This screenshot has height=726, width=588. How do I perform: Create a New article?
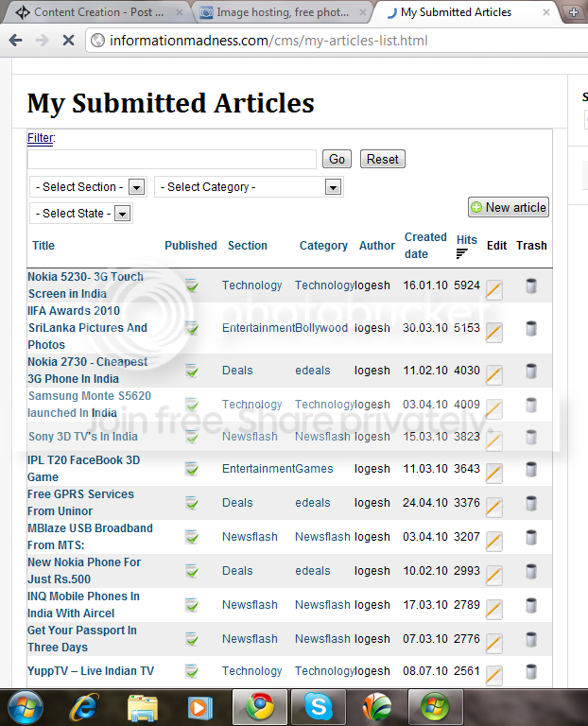click(x=509, y=207)
